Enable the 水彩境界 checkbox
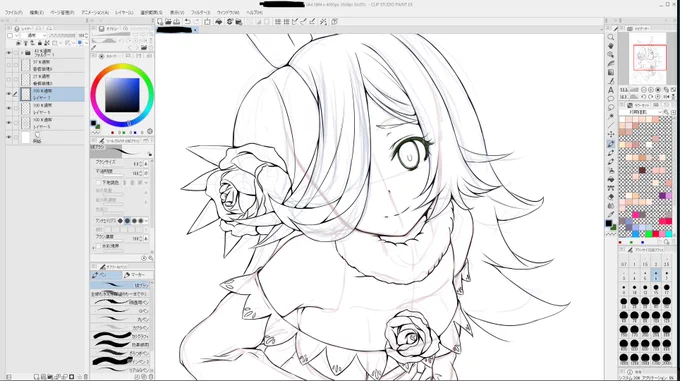This screenshot has height=381, width=680. click(x=98, y=246)
